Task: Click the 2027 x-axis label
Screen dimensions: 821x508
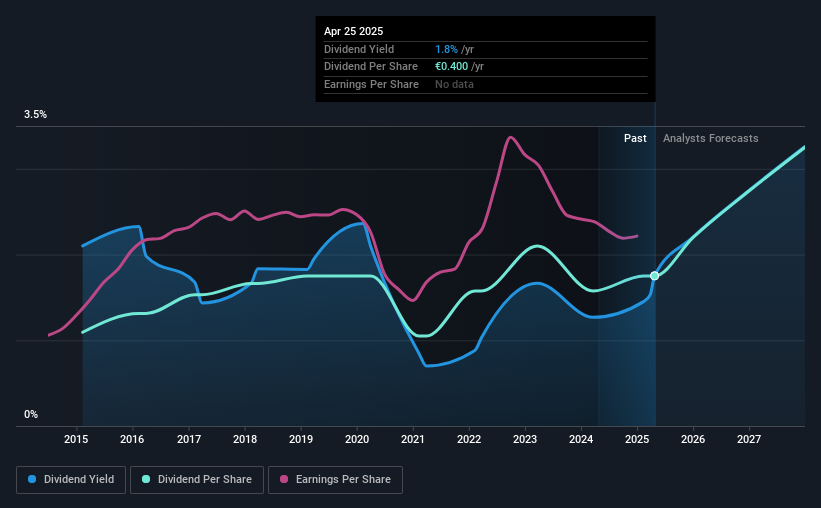Action: click(749, 439)
